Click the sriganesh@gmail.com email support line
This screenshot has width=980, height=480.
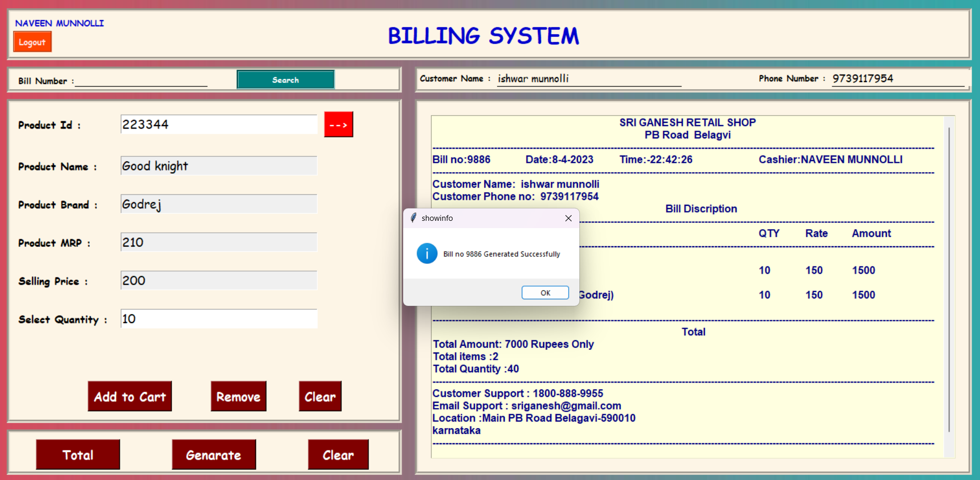pos(527,406)
